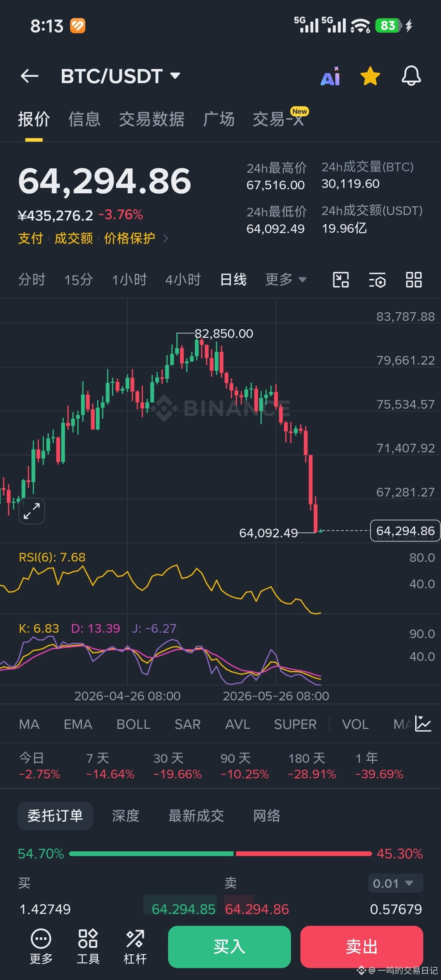
Task: Tap the RSI(6) indicator label
Action: coord(52,557)
